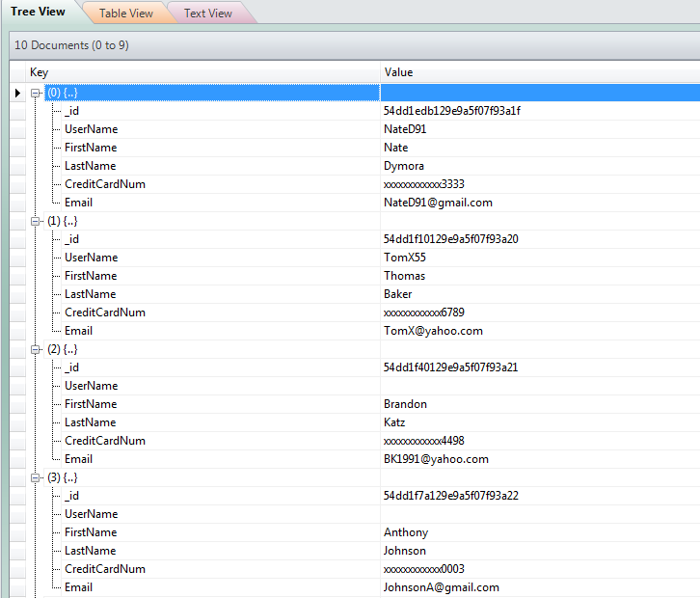The image size is (700, 598).
Task: Select LastName value Baker
Action: [x=397, y=294]
